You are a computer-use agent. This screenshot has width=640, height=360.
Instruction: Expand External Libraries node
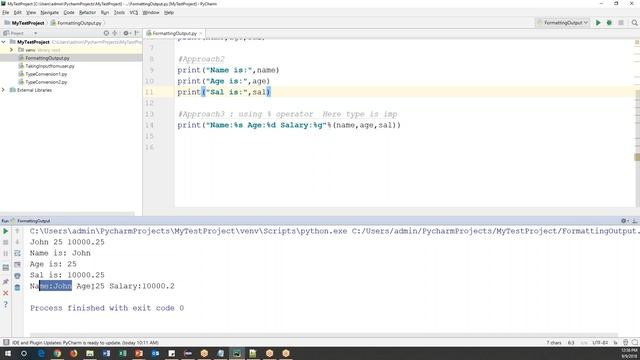point(4,90)
